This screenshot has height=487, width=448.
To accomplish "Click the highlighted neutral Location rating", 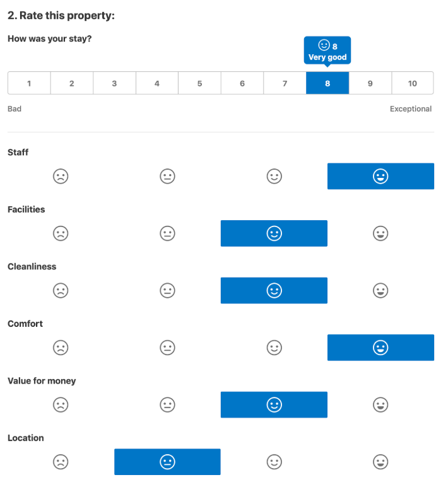I will [167, 462].
